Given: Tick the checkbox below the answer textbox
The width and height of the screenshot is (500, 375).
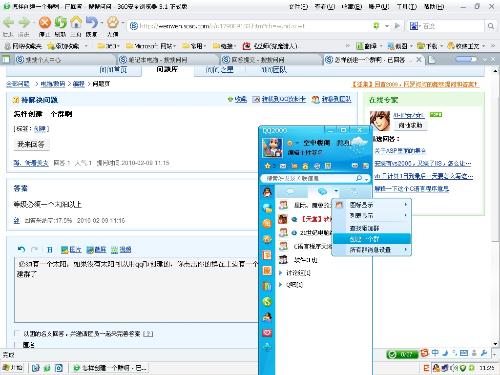Looking at the screenshot, I should coord(17,333).
